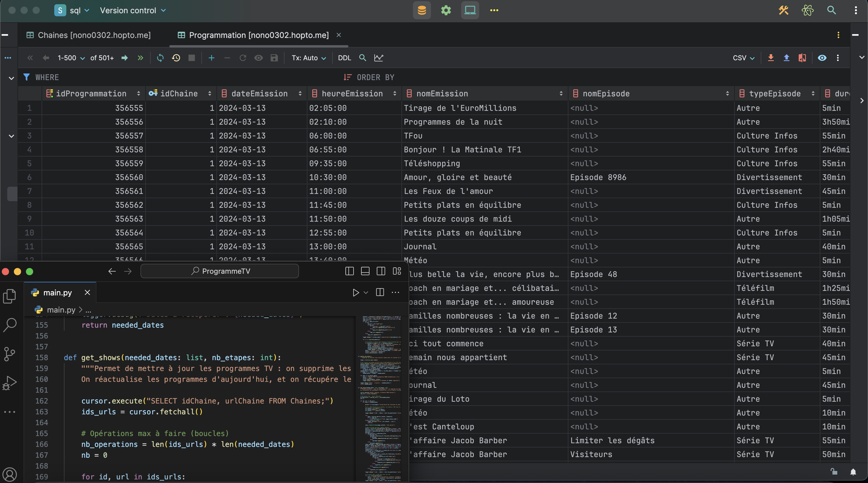Toggle the bottom panel in VS Code

pos(365,271)
